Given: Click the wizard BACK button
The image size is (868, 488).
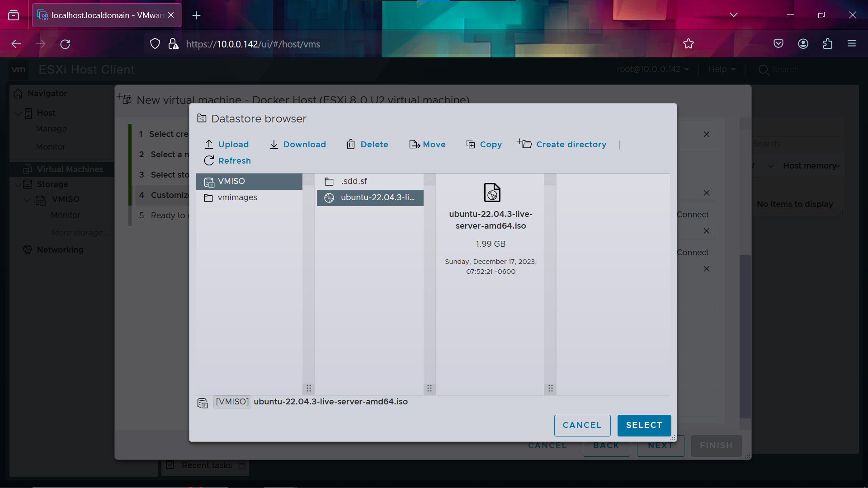Looking at the screenshot, I should click(x=606, y=446).
